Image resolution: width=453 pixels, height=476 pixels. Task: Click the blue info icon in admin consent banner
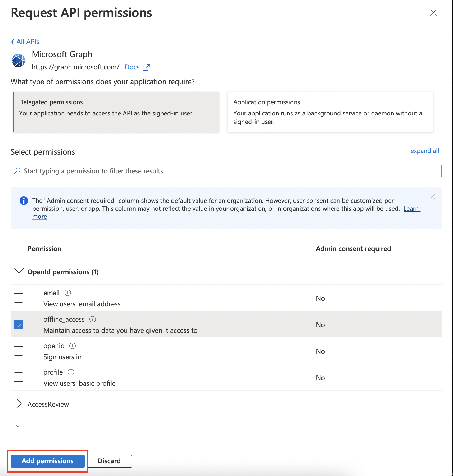[x=24, y=201]
